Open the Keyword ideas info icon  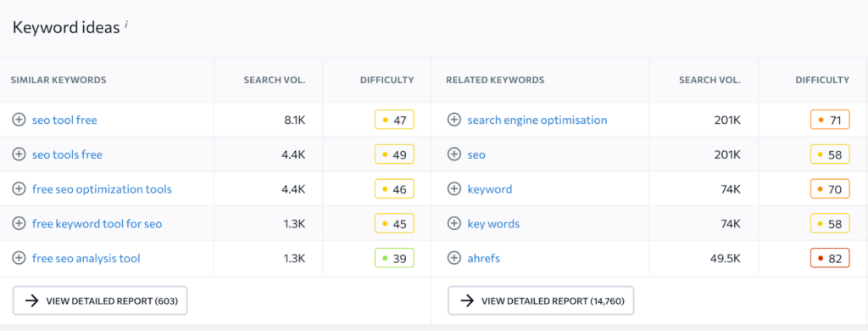click(126, 25)
